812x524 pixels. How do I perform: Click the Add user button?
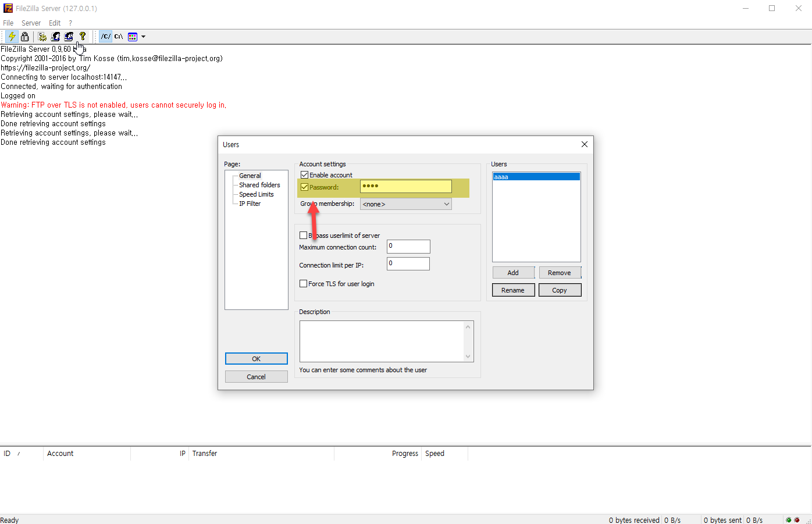(x=513, y=273)
